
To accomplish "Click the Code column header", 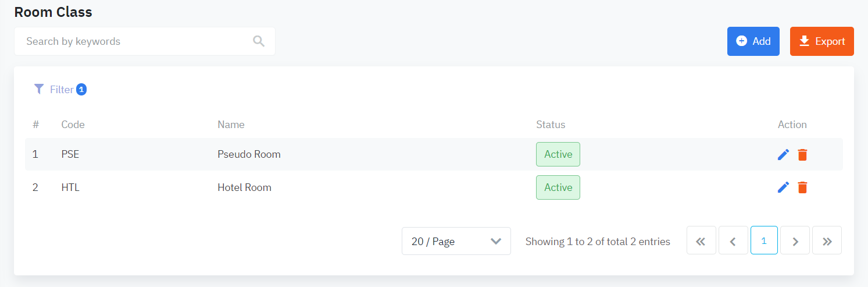I will [x=73, y=125].
